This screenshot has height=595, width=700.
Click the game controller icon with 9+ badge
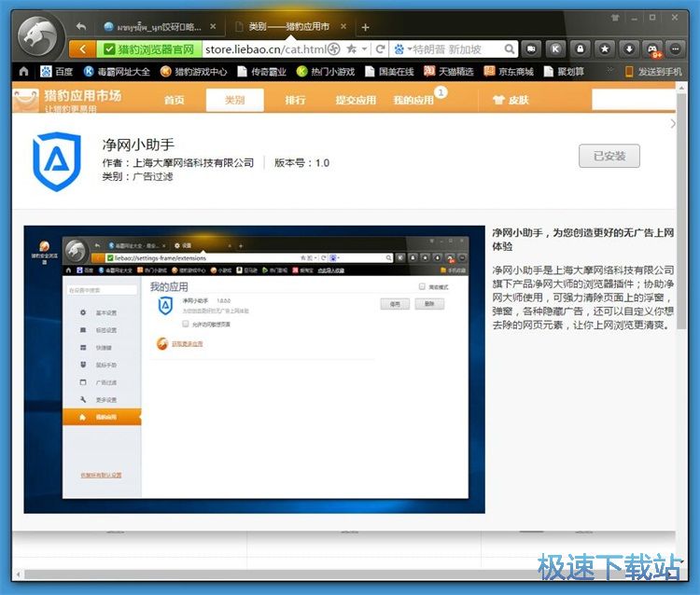653,49
